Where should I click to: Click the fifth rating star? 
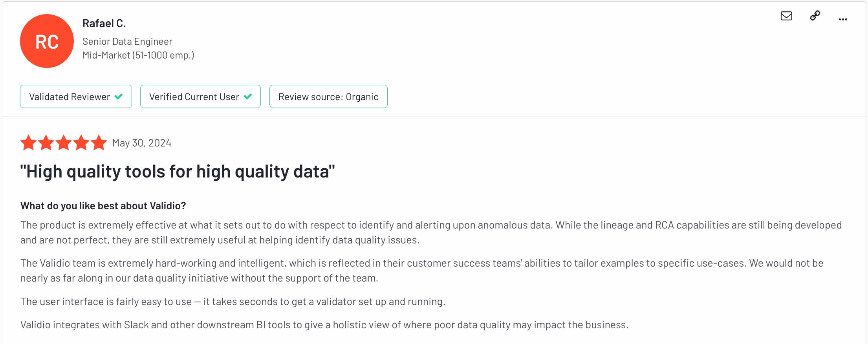99,143
